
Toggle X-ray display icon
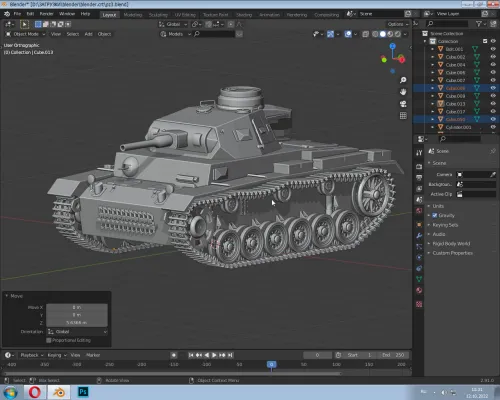pyautogui.click(x=366, y=34)
